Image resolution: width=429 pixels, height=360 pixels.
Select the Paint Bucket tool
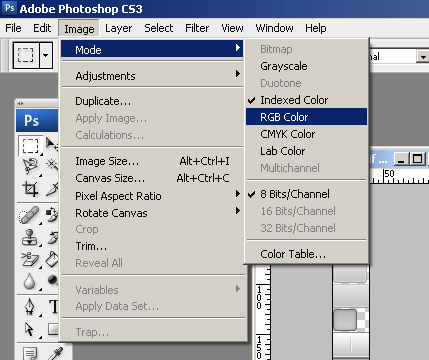(52, 259)
